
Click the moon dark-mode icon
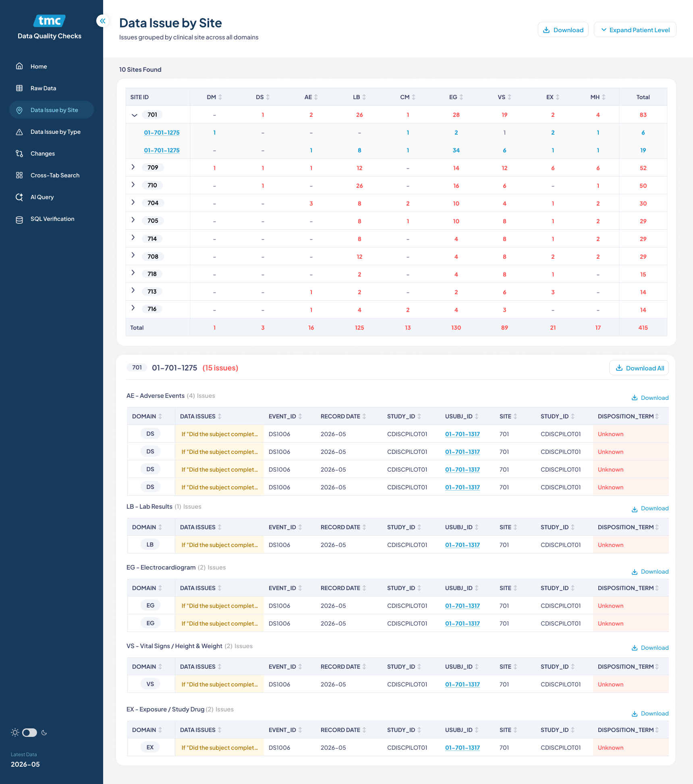44,732
